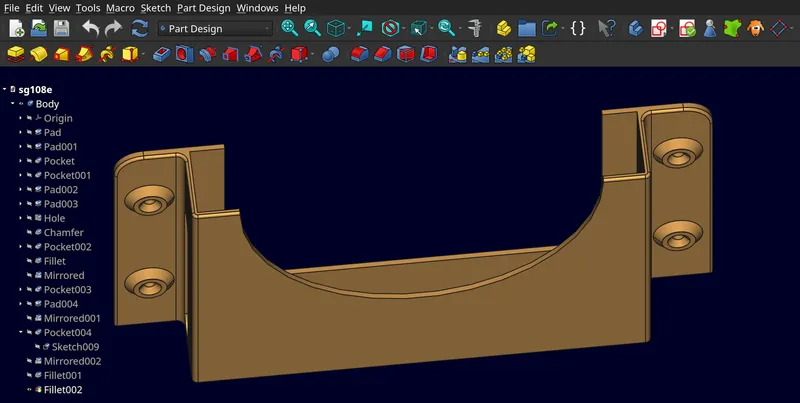Collapse the Pocket004 tree node
800x403 pixels.
tap(20, 333)
